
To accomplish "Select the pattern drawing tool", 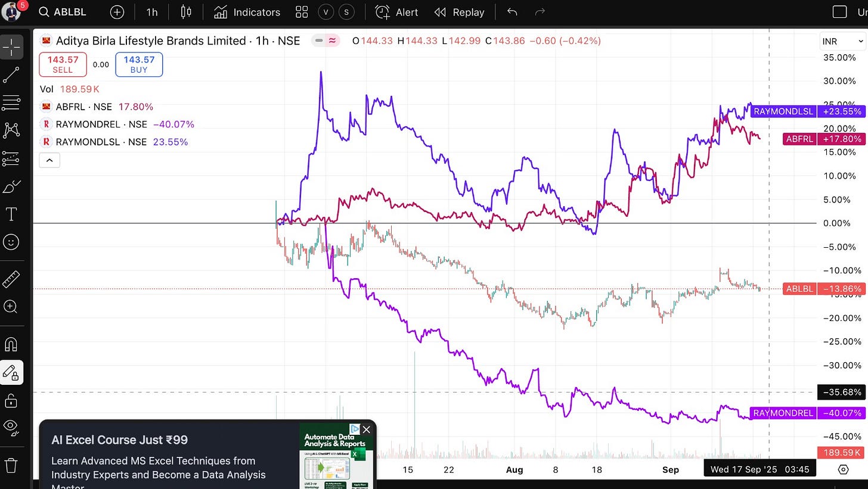I will (11, 130).
